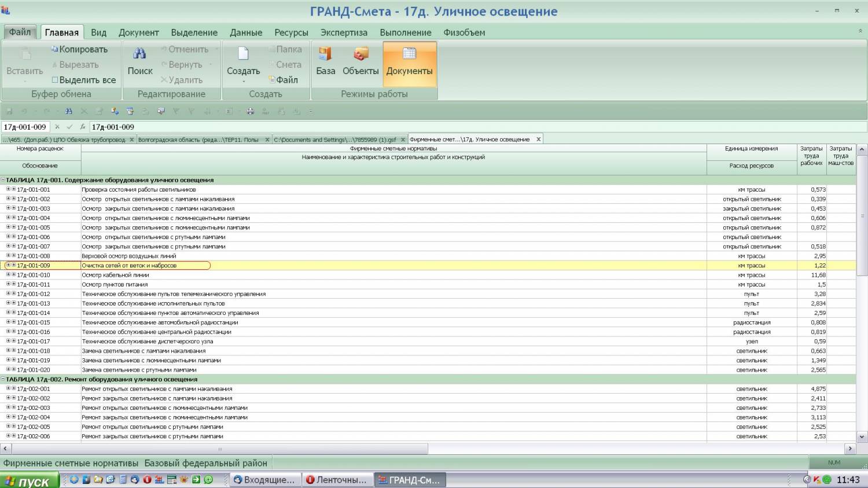Open the Данные ribbon tab
This screenshot has width=868, height=488.
click(x=246, y=32)
